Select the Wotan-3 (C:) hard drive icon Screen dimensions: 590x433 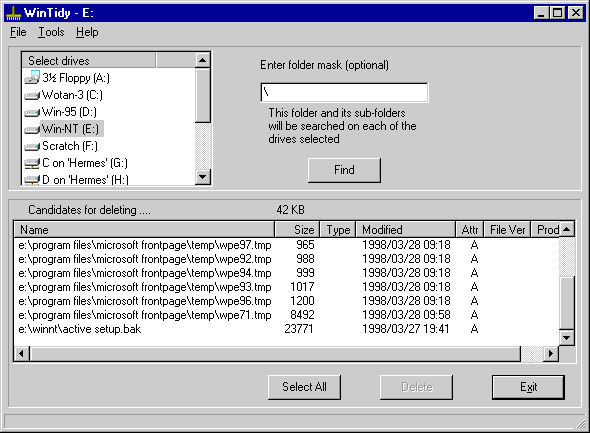click(32, 96)
